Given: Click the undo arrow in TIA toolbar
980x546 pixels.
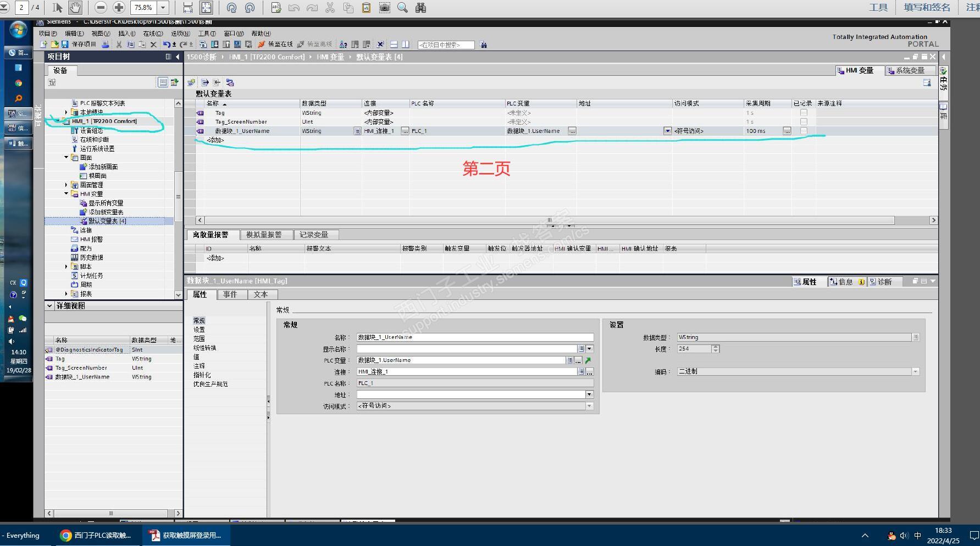Looking at the screenshot, I should (166, 44).
